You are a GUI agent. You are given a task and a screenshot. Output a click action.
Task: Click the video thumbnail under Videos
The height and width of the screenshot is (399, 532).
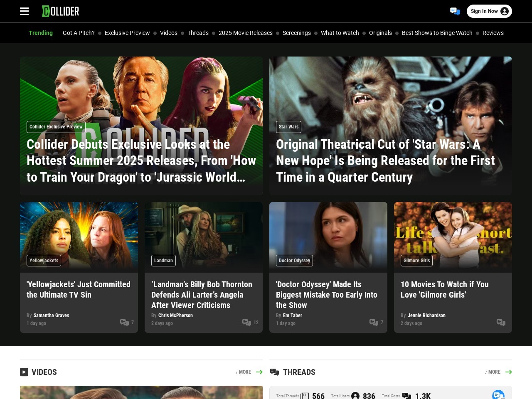141,392
